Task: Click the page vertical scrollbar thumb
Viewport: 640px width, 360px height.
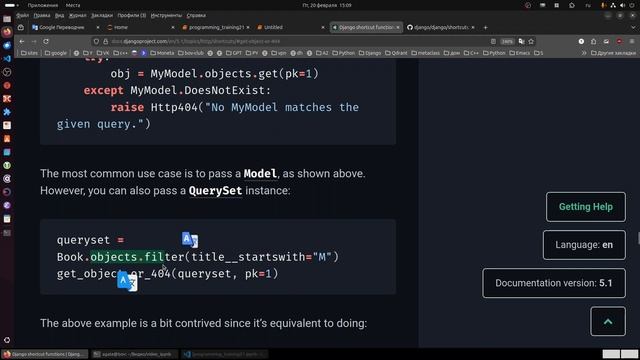Action: pos(638,238)
